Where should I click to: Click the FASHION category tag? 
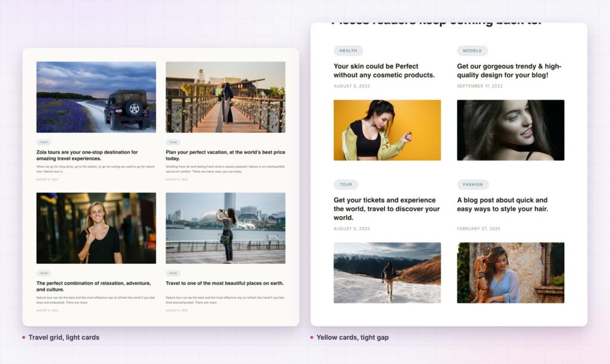click(473, 184)
